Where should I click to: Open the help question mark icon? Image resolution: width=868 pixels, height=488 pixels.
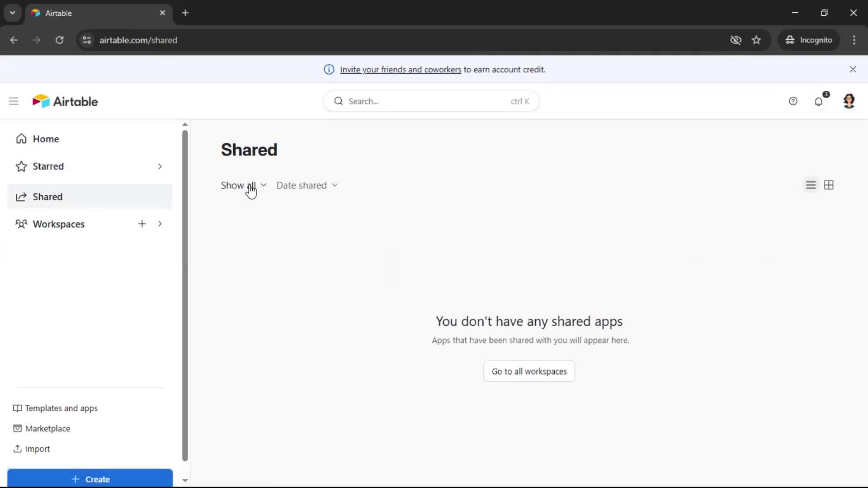tap(793, 101)
